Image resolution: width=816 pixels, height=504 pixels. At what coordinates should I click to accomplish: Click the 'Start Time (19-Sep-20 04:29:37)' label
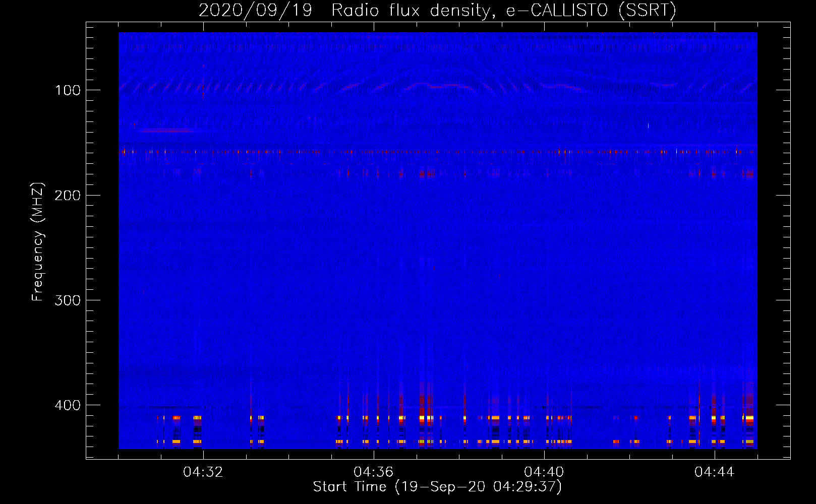click(x=437, y=487)
